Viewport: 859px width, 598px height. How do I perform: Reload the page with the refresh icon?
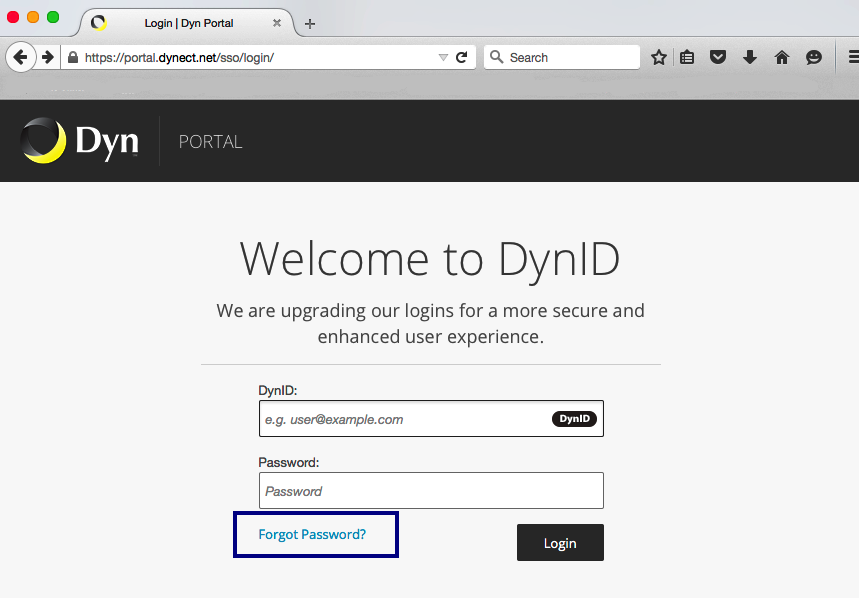tap(462, 57)
